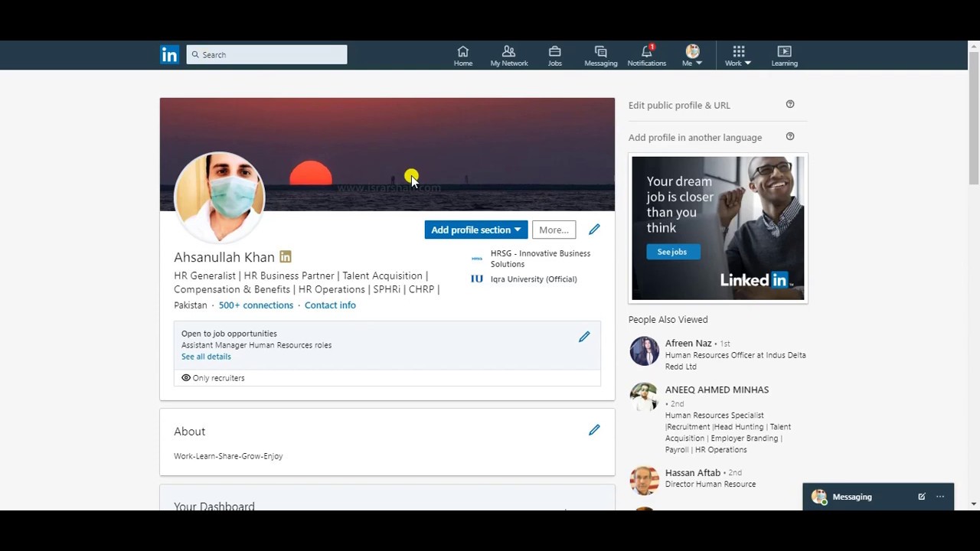Click the LinkedIn logo

tap(169, 54)
